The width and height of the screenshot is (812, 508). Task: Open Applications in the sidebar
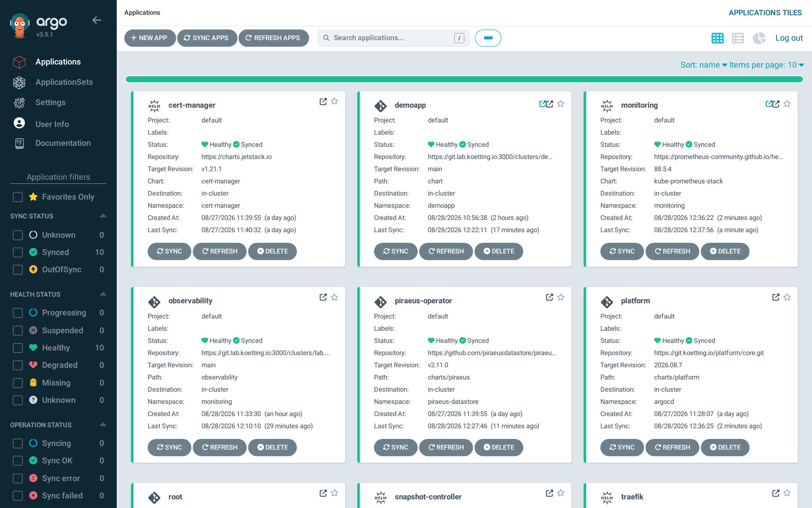(58, 62)
